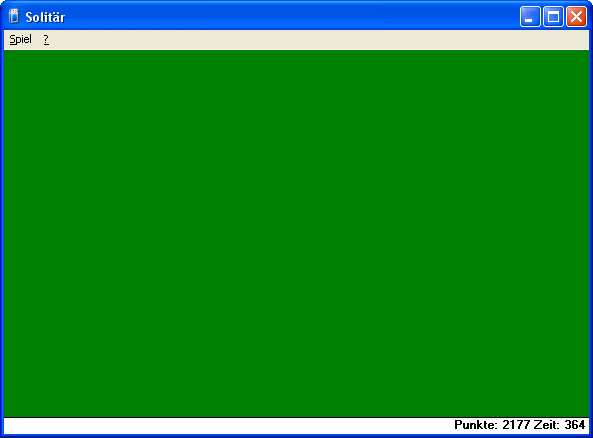This screenshot has height=438, width=593.
Task: Open the question mark help menu
Action: tap(46, 39)
